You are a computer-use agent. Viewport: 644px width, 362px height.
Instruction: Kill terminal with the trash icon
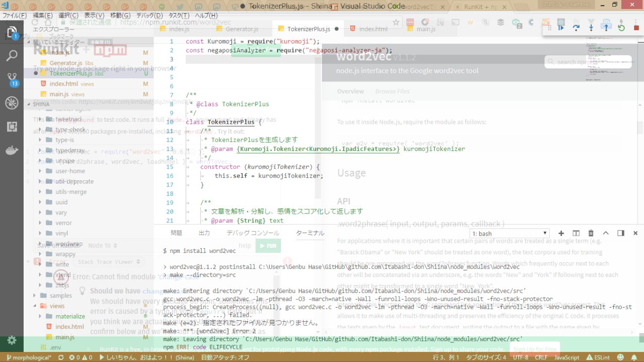tap(591, 233)
